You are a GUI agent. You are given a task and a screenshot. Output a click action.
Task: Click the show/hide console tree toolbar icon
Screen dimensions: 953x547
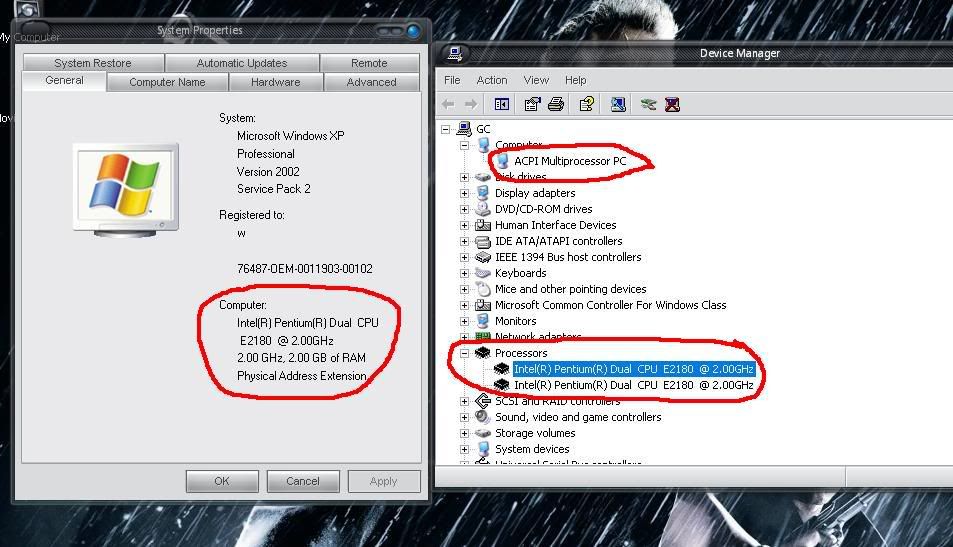tap(502, 104)
